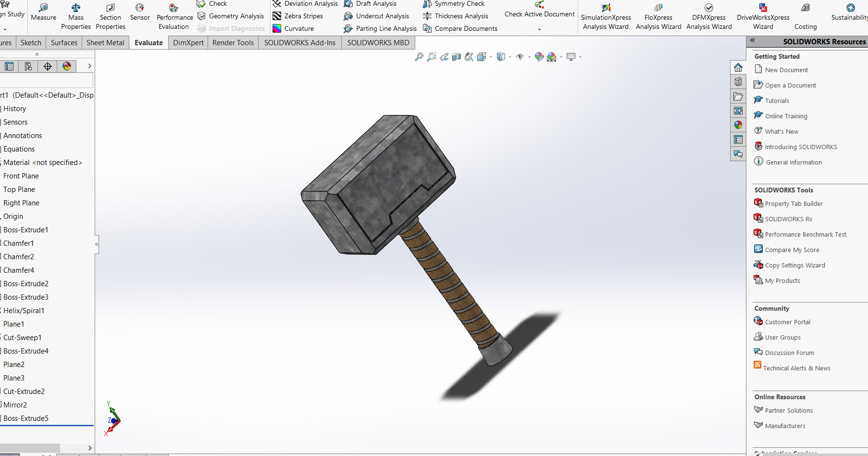The width and height of the screenshot is (868, 456).
Task: Open Thickness Analysis
Action: tap(456, 16)
